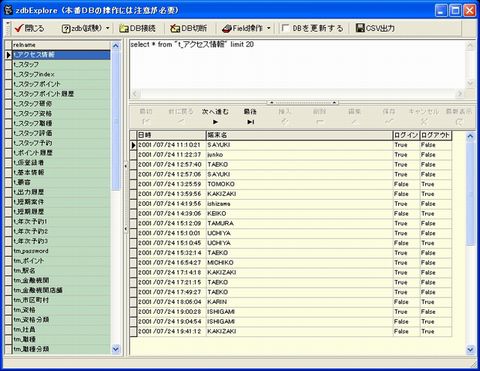Select the tm_資格分類 table
Image resolution: width=480 pixels, height=371 pixels.
[x=61, y=320]
